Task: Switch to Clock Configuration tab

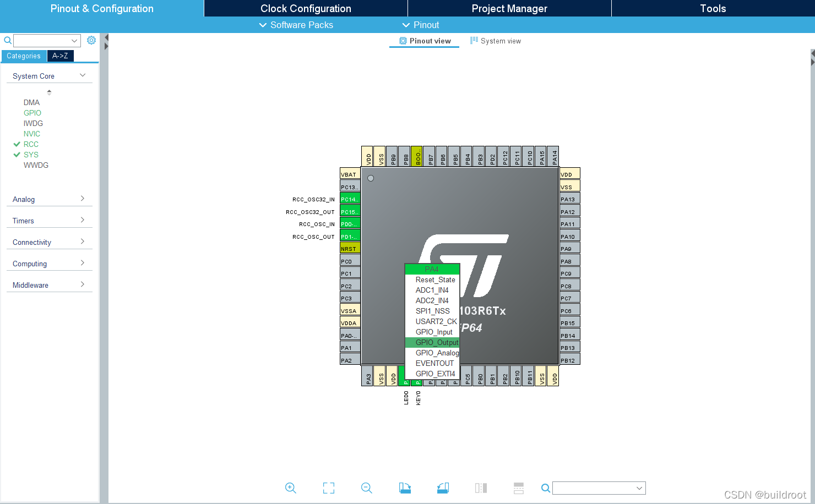Action: point(306,8)
